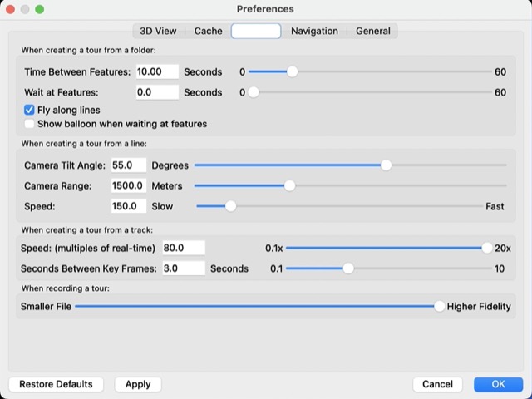Click the Camera Tilt Angle text field
The height and width of the screenshot is (399, 532).
(x=128, y=165)
